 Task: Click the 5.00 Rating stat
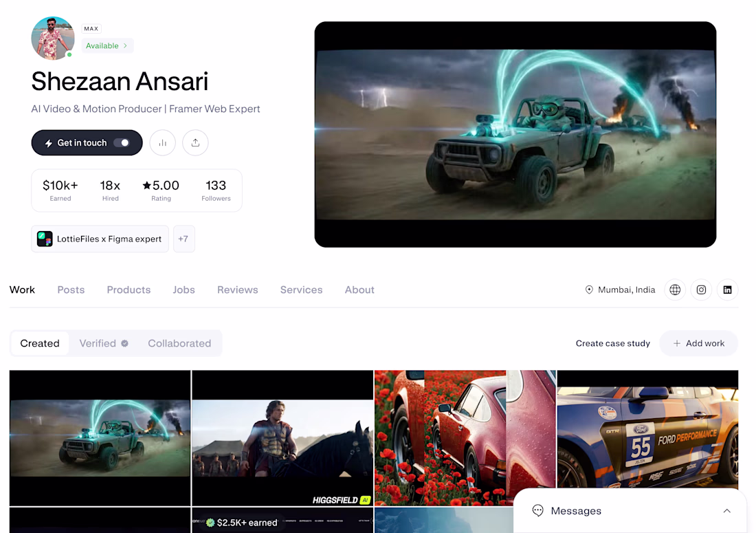pos(161,191)
